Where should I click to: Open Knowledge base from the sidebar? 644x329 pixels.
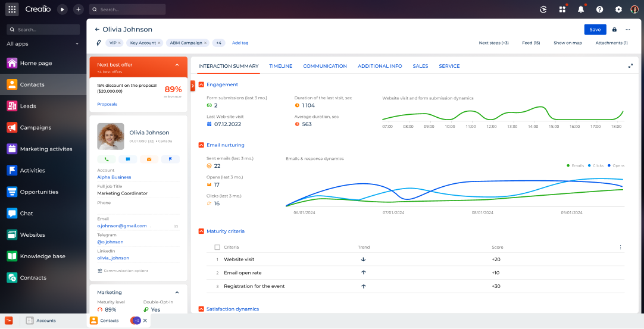click(42, 256)
